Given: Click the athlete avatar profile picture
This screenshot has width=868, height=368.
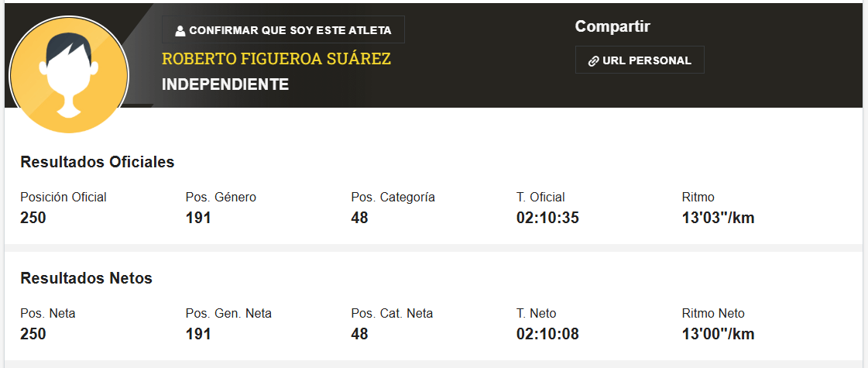Looking at the screenshot, I should coord(69,75).
